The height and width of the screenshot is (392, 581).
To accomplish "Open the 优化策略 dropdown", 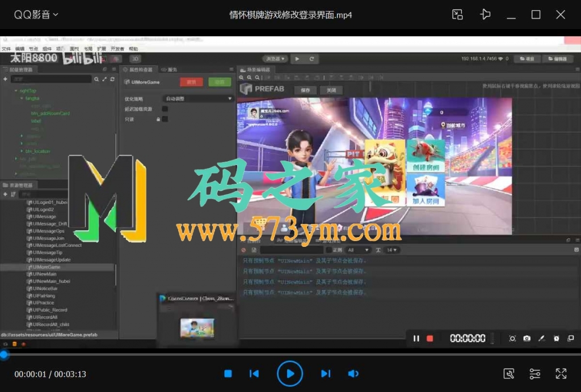I will (198, 99).
